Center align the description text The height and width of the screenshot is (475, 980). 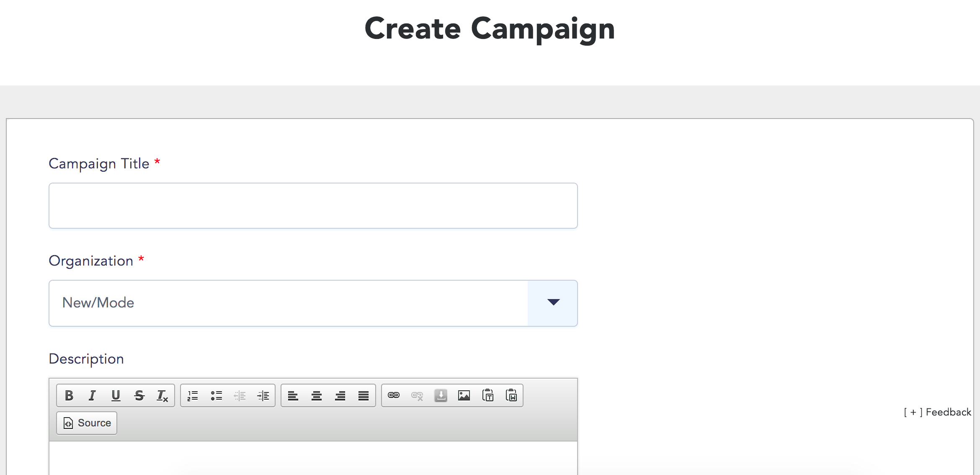click(x=317, y=395)
